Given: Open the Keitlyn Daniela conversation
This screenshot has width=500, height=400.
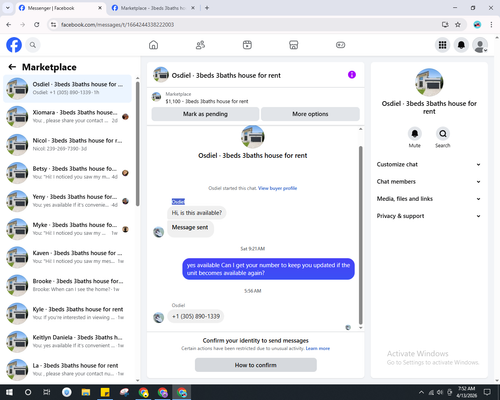Looking at the screenshot, I should point(67,341).
